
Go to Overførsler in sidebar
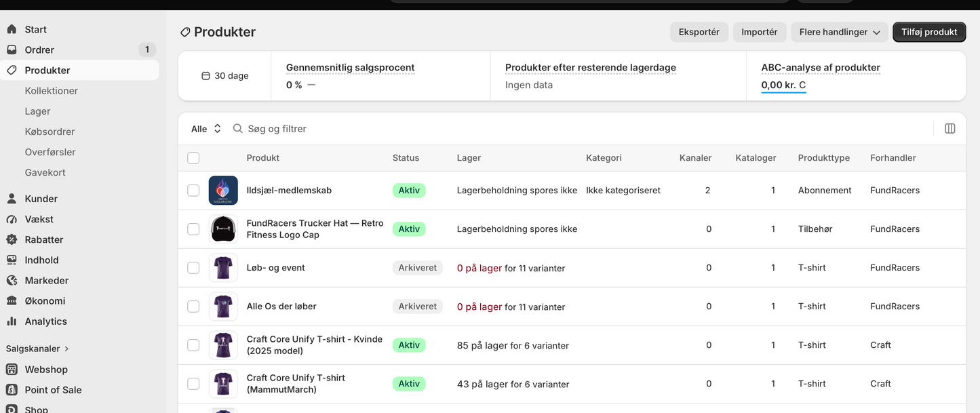tap(50, 152)
